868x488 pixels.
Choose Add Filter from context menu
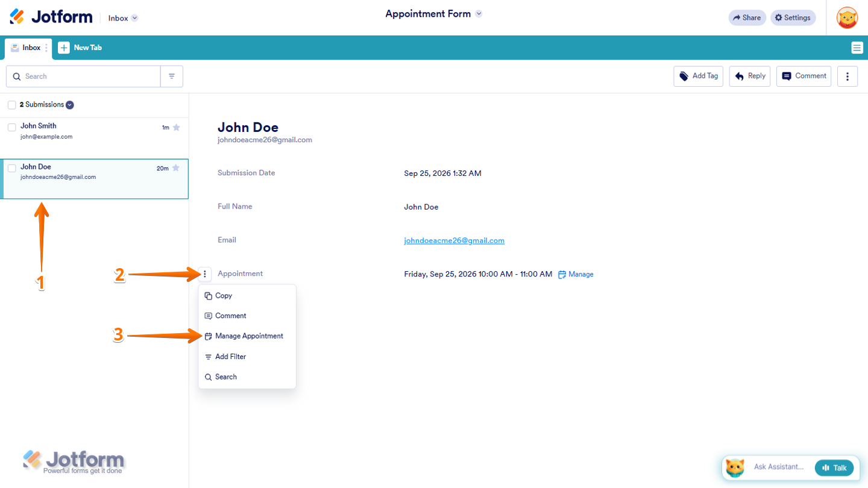(x=247, y=357)
